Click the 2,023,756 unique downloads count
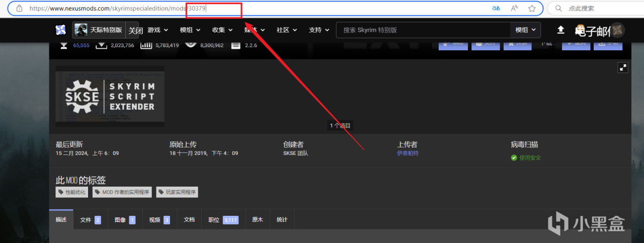The width and height of the screenshot is (644, 243). tap(122, 45)
